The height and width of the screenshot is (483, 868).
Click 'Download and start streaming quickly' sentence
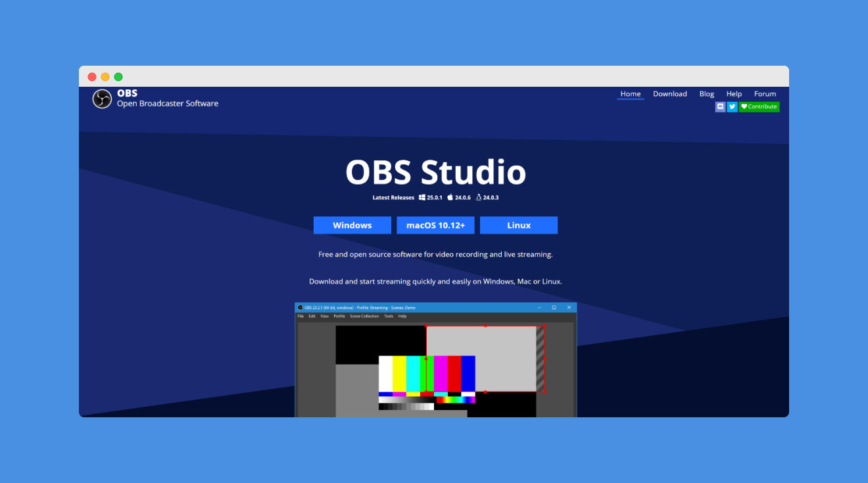coord(435,281)
